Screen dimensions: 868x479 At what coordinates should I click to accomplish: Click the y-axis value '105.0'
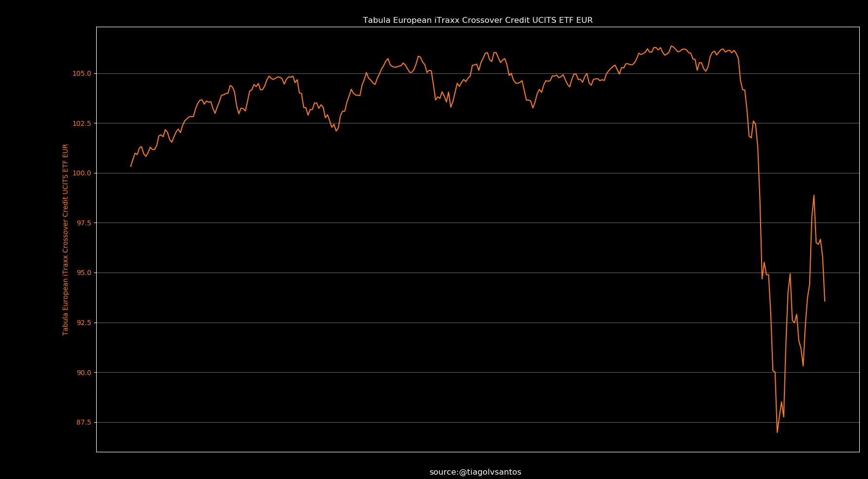pos(82,73)
